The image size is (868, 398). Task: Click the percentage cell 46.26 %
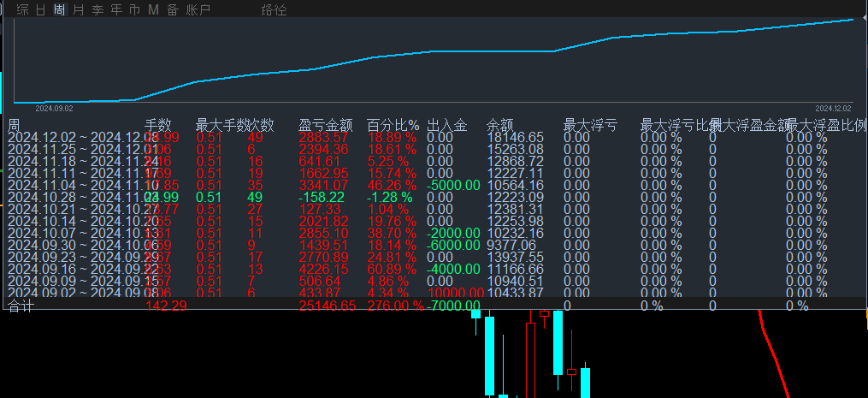[x=392, y=185]
